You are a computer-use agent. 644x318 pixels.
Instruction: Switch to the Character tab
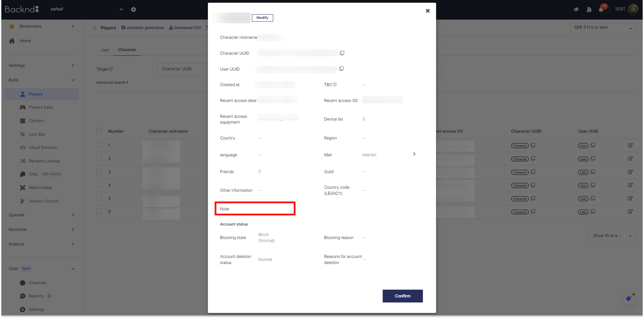(x=127, y=50)
